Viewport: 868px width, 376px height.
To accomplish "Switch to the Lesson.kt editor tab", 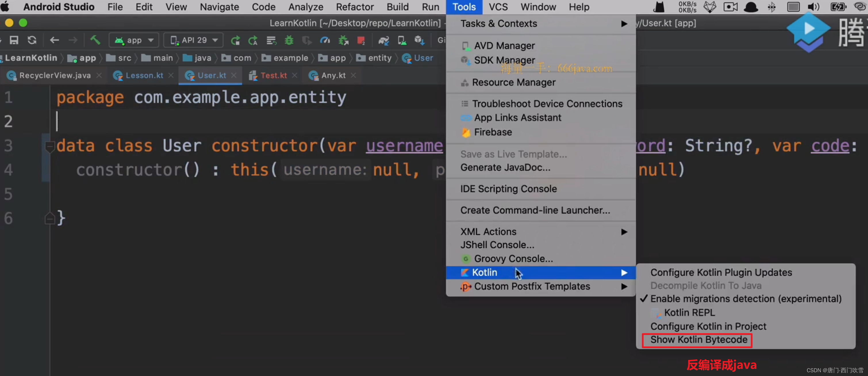I will click(144, 75).
